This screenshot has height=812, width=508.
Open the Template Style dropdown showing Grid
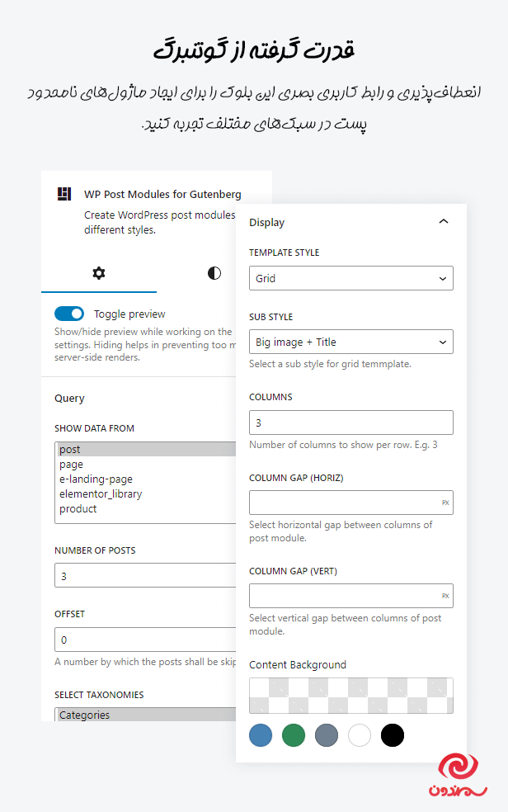(350, 278)
